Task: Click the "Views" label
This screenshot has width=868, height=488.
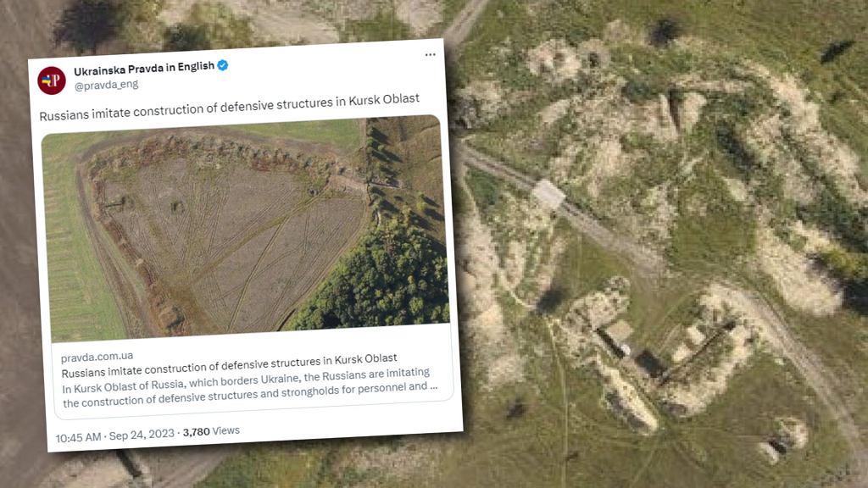Action: (225, 430)
